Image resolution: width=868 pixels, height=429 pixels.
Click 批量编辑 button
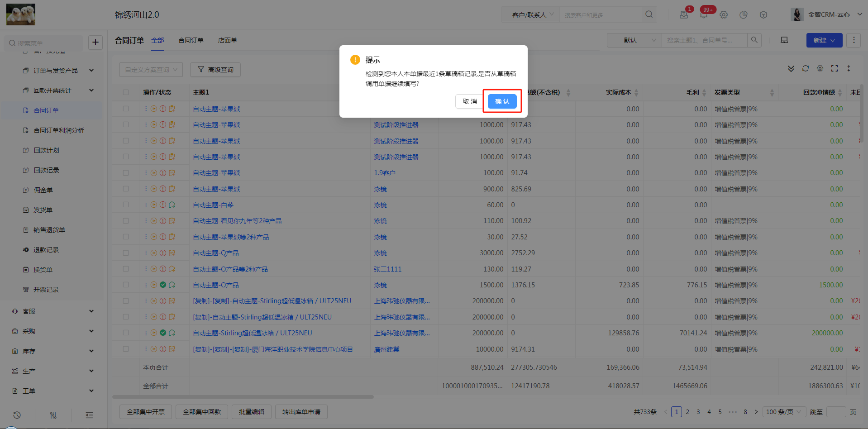tap(252, 412)
